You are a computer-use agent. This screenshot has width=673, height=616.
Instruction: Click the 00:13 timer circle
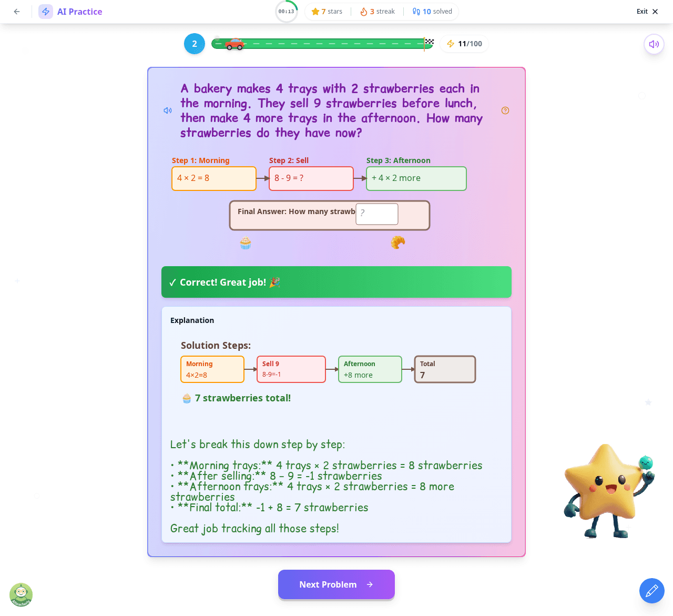click(x=287, y=12)
